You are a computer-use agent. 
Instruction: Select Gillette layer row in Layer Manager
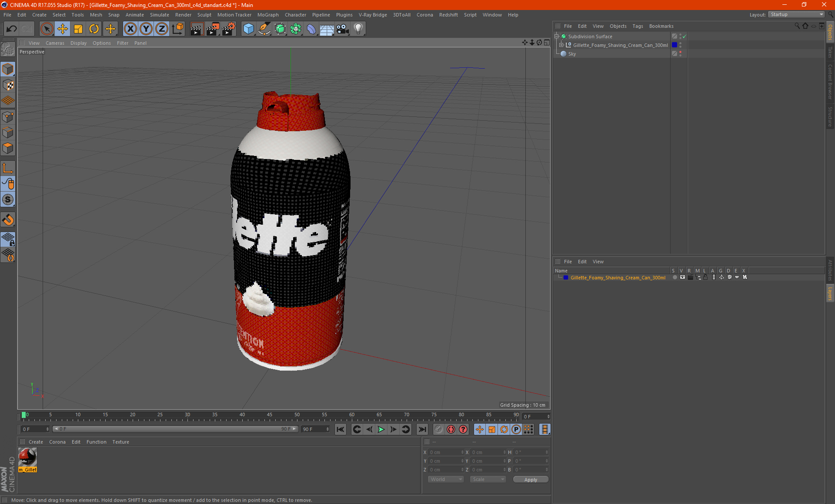click(x=618, y=278)
